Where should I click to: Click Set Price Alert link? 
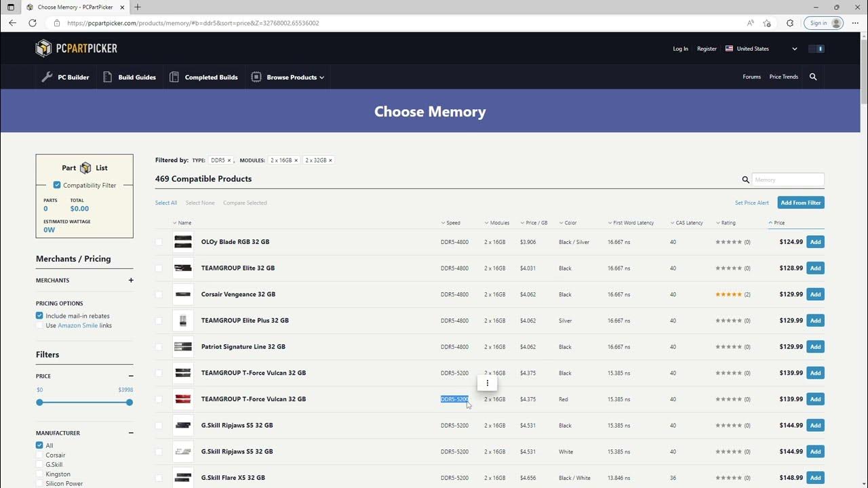752,203
